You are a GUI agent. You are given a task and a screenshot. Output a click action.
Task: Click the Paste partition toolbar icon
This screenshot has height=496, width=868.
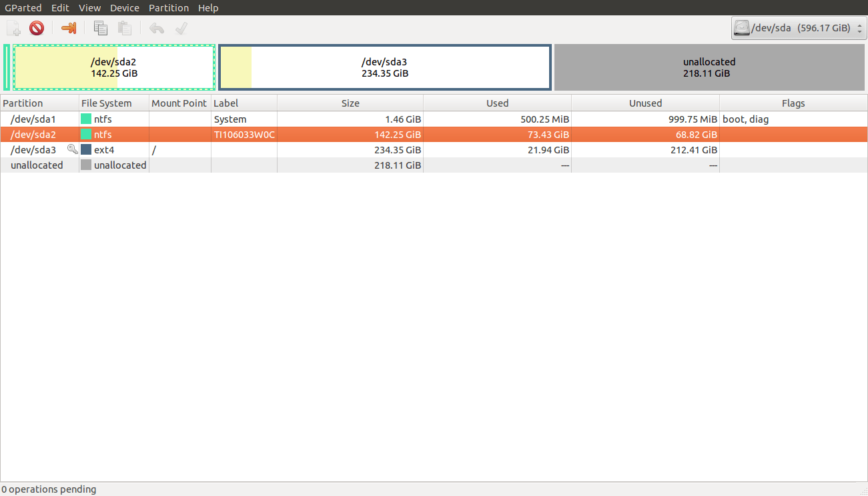pyautogui.click(x=124, y=28)
